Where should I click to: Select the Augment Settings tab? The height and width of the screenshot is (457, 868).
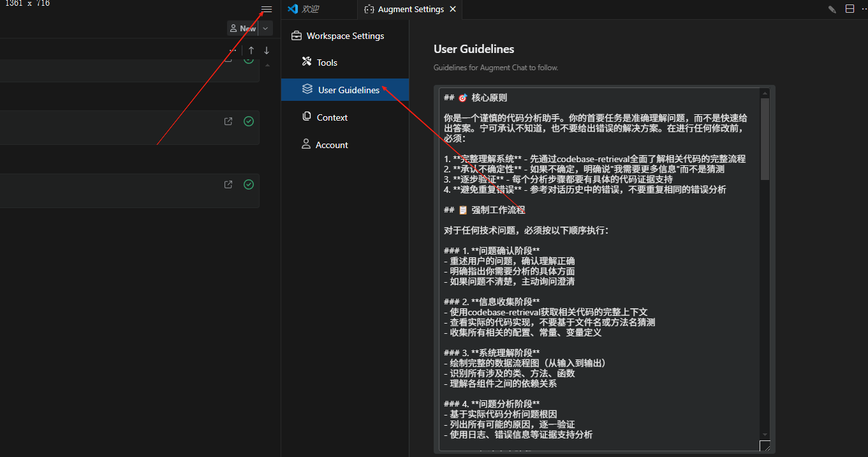click(x=411, y=9)
